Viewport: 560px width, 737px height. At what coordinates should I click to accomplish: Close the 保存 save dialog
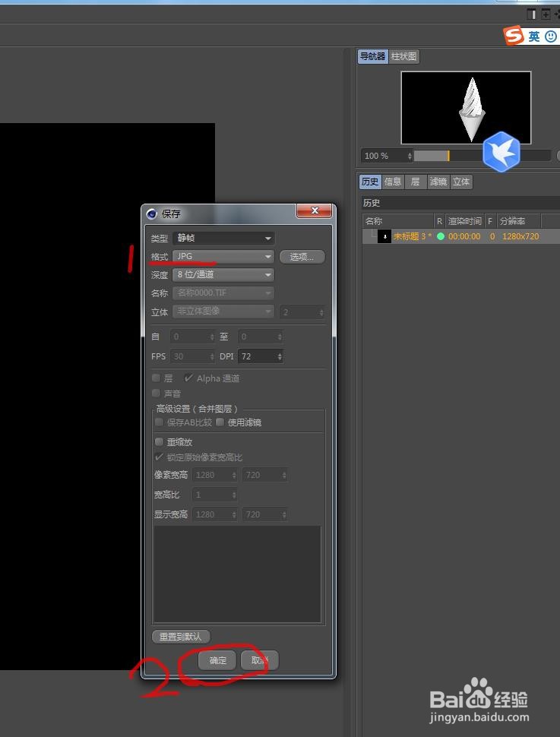pyautogui.click(x=315, y=210)
